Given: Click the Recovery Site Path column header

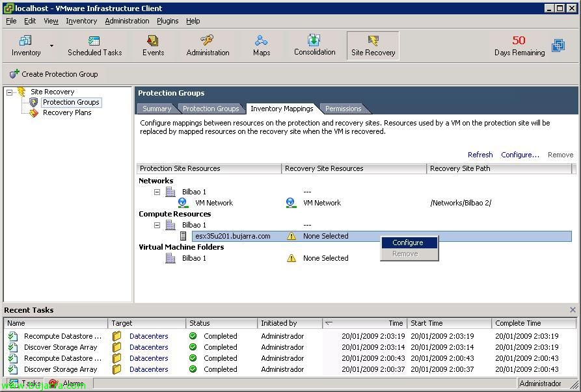Looking at the screenshot, I should pyautogui.click(x=499, y=168).
